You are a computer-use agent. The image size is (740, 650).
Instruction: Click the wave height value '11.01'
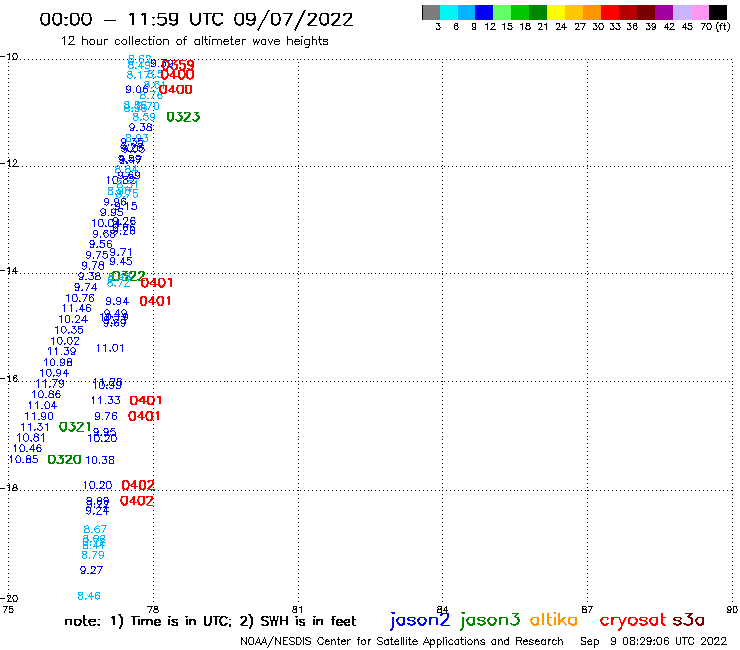(110, 348)
